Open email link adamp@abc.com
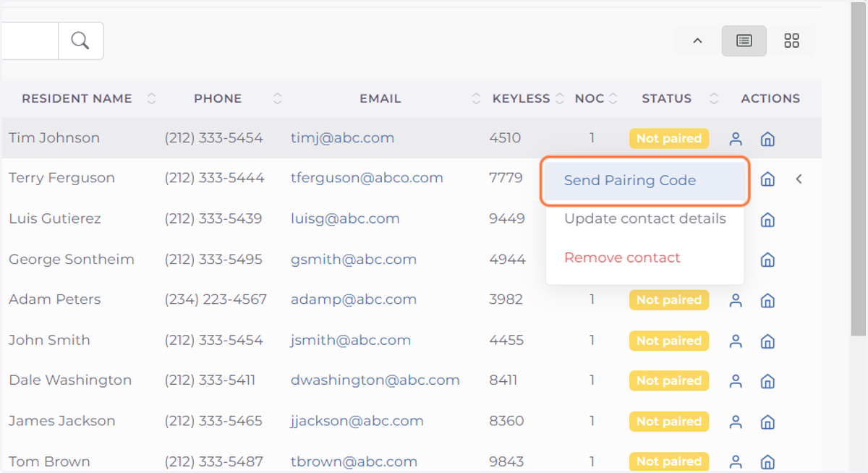 (354, 299)
